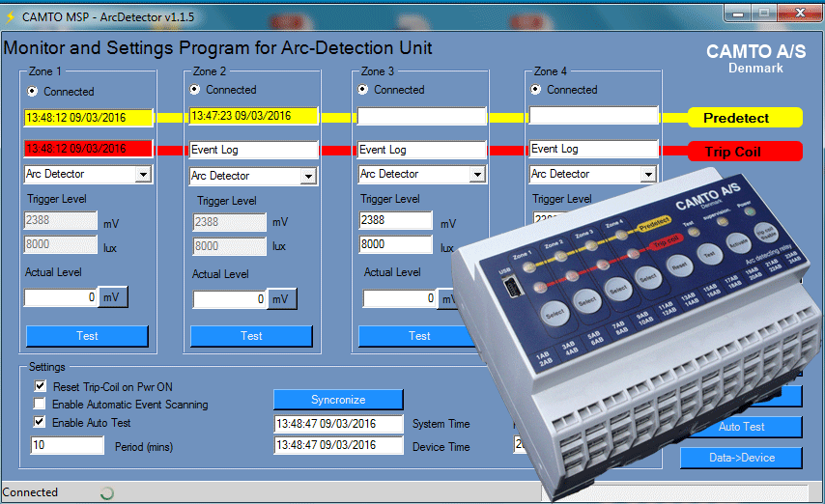This screenshot has height=504, width=825.
Task: Close the ArcDetector window
Action: [x=800, y=14]
